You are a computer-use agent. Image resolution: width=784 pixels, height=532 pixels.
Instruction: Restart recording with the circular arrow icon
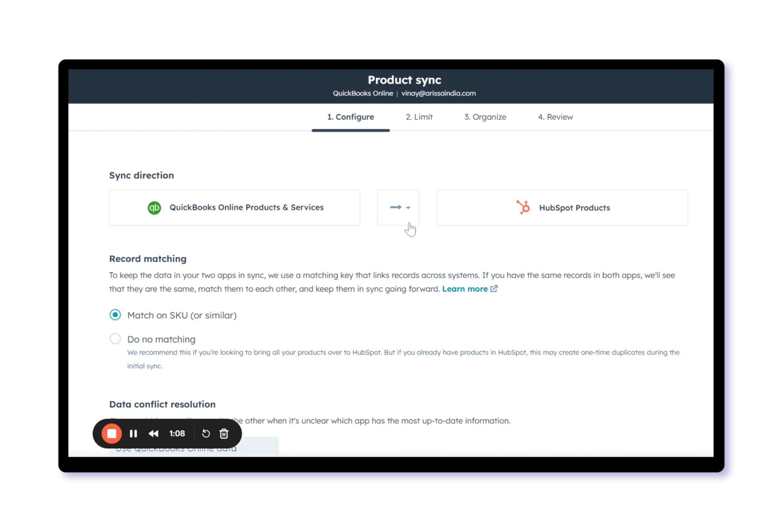(206, 433)
